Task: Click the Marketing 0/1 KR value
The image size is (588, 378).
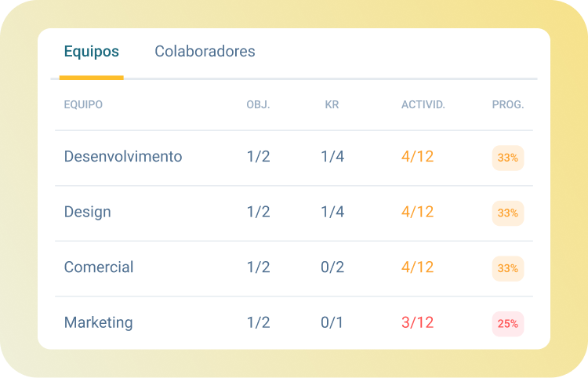Action: pos(332,323)
